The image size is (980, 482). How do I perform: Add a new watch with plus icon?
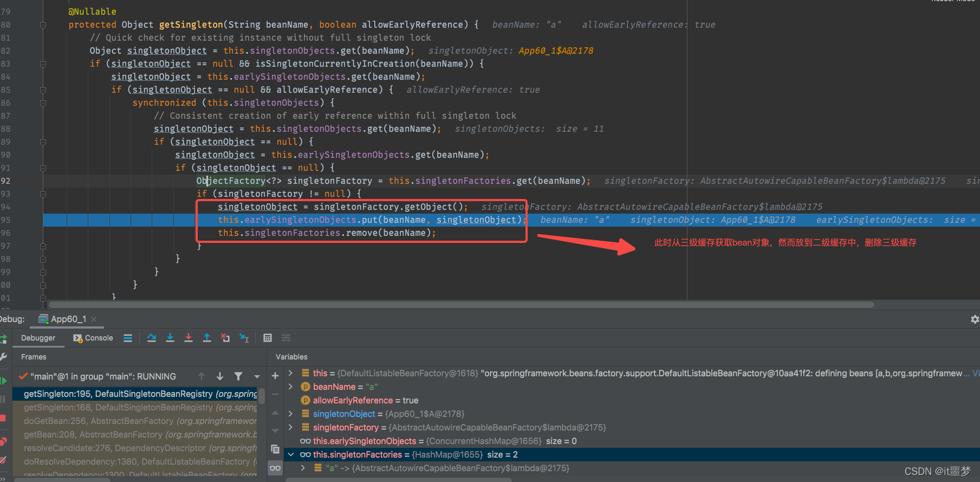tap(275, 376)
